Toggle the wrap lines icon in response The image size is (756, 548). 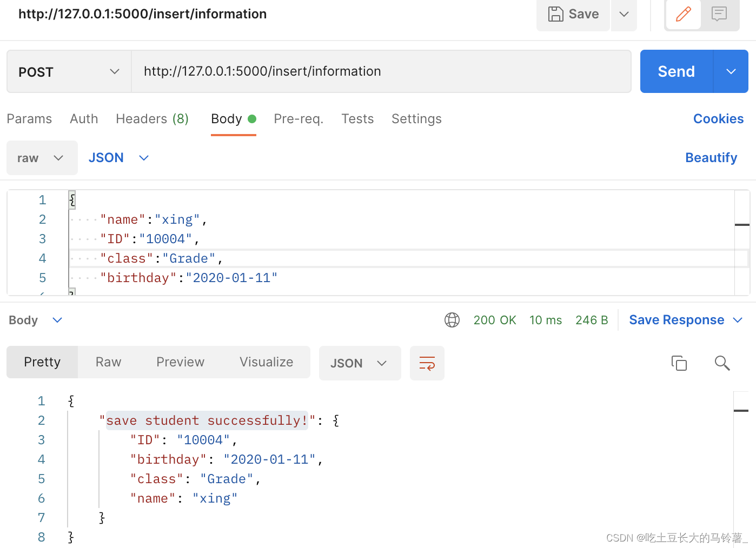(427, 363)
